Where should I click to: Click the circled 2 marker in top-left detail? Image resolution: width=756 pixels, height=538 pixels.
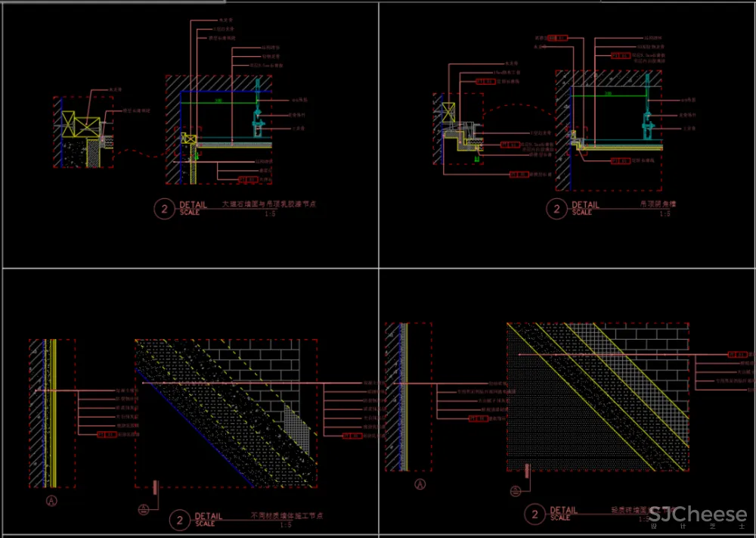(164, 209)
